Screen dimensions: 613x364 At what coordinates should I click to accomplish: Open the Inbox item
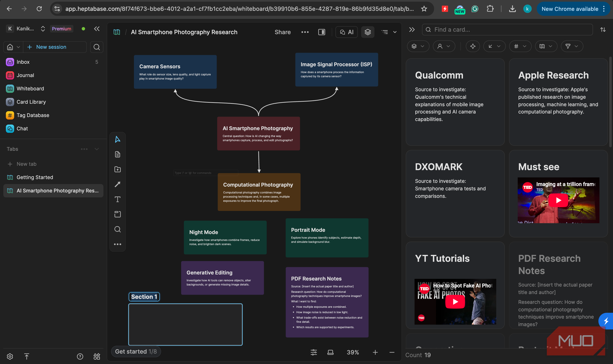pos(53,62)
